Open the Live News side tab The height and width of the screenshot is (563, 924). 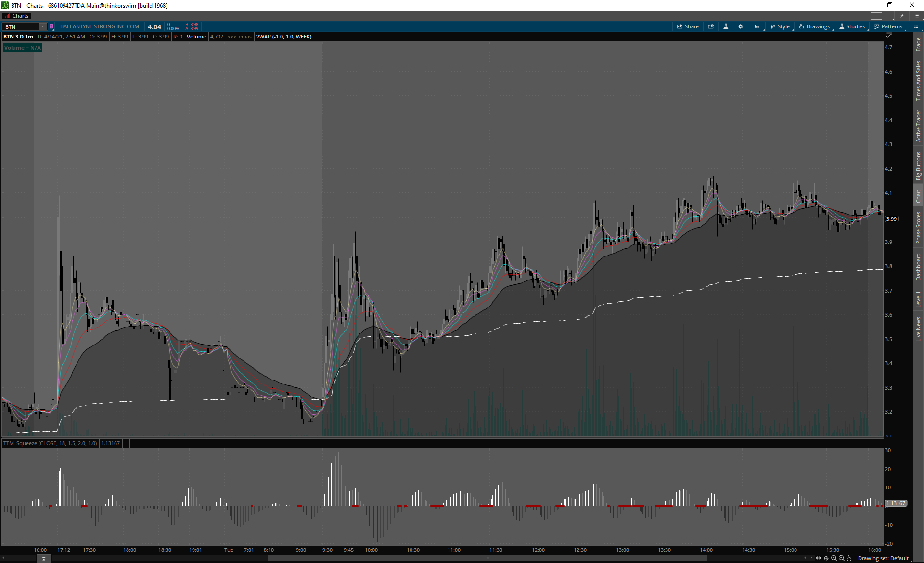(x=918, y=329)
